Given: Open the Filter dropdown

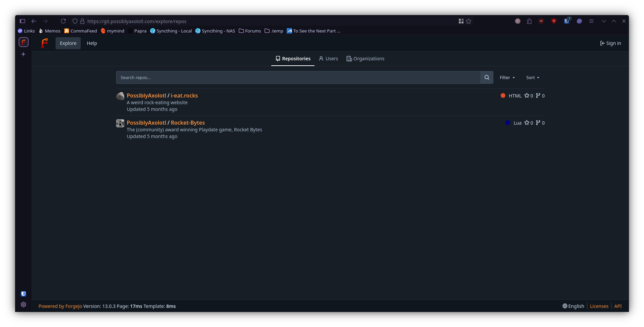Looking at the screenshot, I should click(x=507, y=77).
